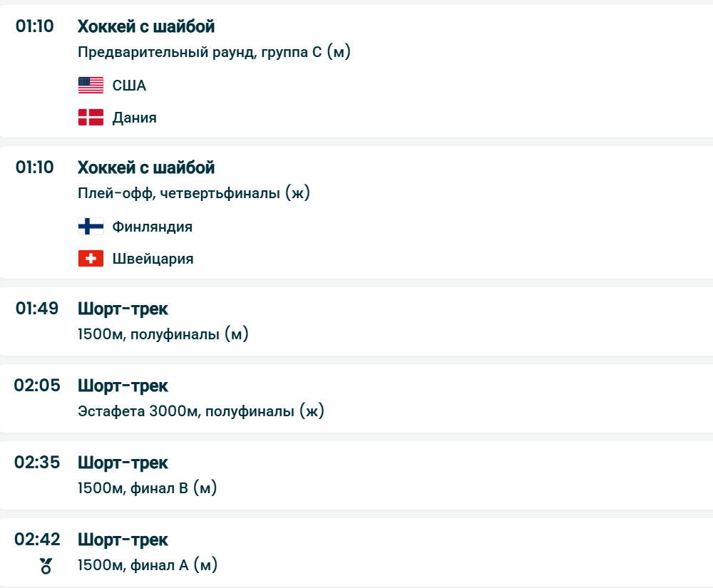This screenshot has height=588, width=713.
Task: Select team Швейцария in quarterfinal
Action: coord(153,258)
